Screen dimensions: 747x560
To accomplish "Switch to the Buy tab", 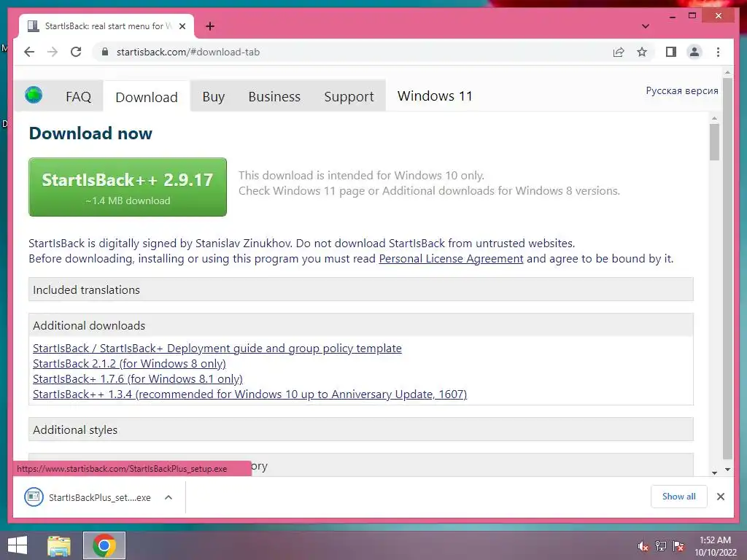I will point(213,97).
